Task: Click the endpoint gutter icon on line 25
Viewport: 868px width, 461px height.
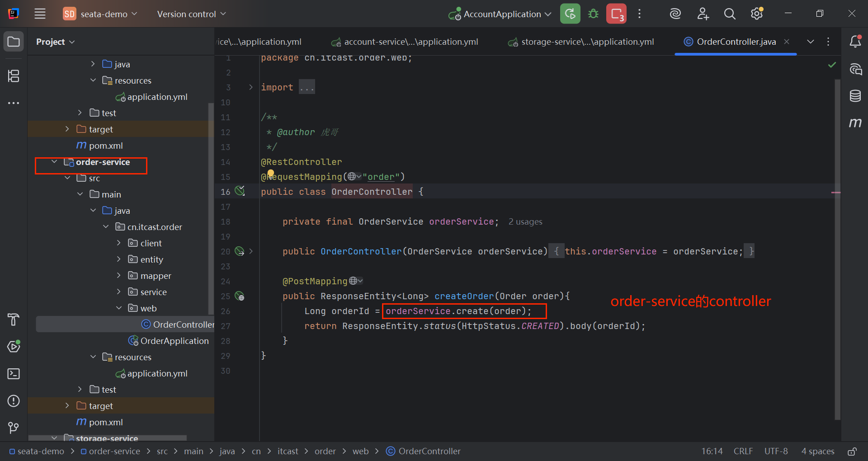Action: [x=240, y=296]
